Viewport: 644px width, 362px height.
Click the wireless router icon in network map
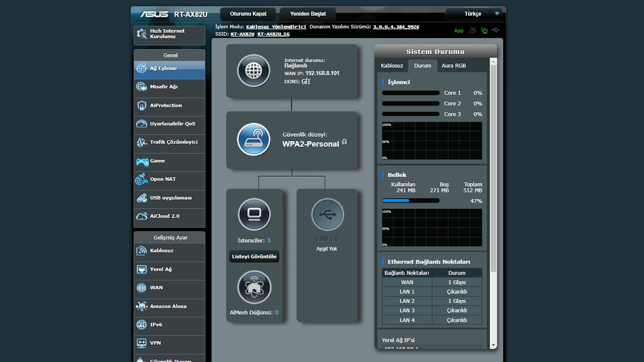(254, 139)
